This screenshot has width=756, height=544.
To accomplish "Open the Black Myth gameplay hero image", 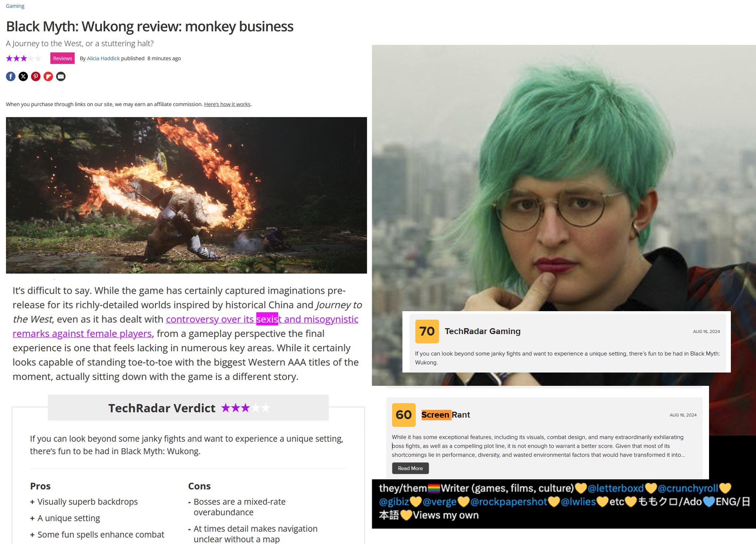I will pos(186,195).
